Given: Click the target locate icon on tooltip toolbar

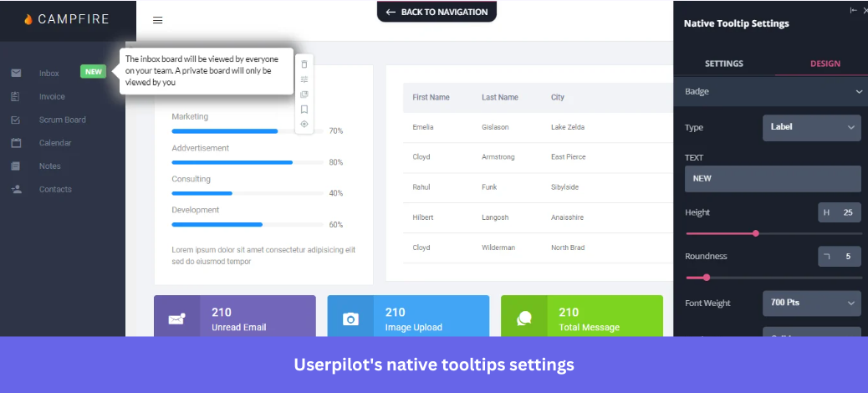Looking at the screenshot, I should (304, 124).
